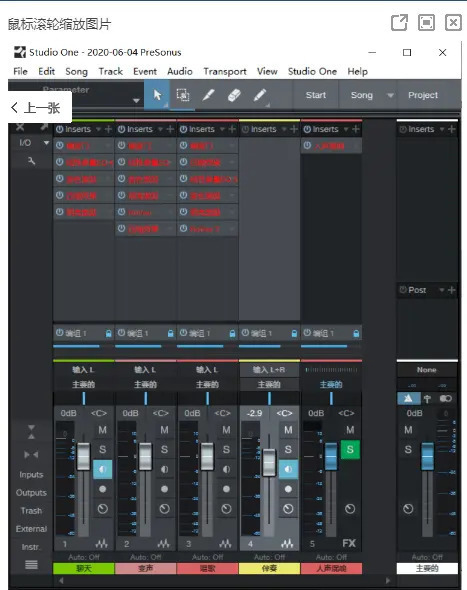Mute the main output channel

(408, 430)
